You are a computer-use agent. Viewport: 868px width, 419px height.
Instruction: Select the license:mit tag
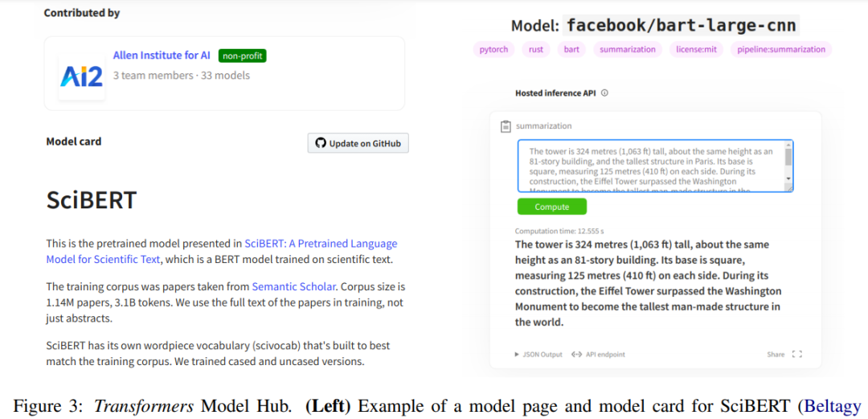click(x=696, y=49)
